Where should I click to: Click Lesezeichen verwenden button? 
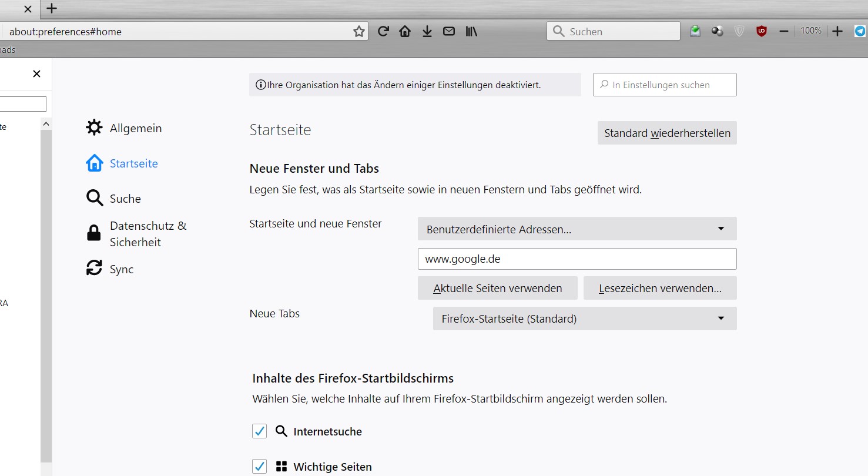coord(660,289)
